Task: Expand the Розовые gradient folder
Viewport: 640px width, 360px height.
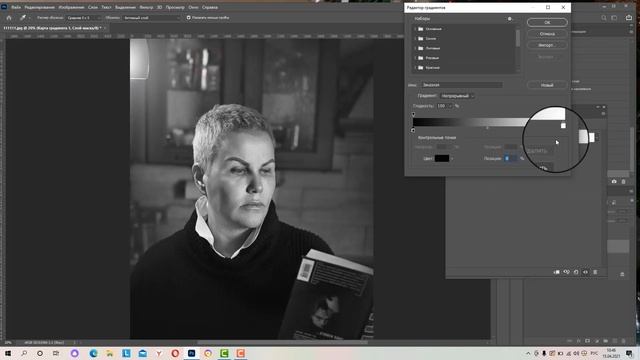Action: tap(416, 58)
